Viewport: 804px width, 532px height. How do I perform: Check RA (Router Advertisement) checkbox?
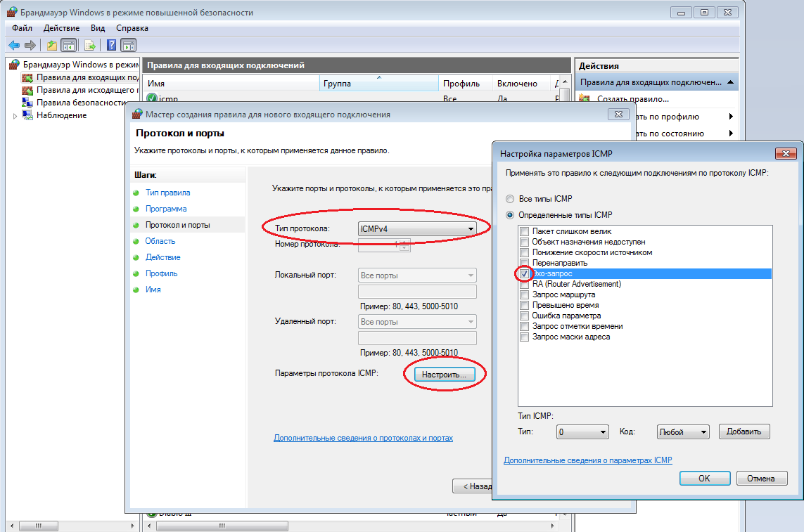[524, 285]
